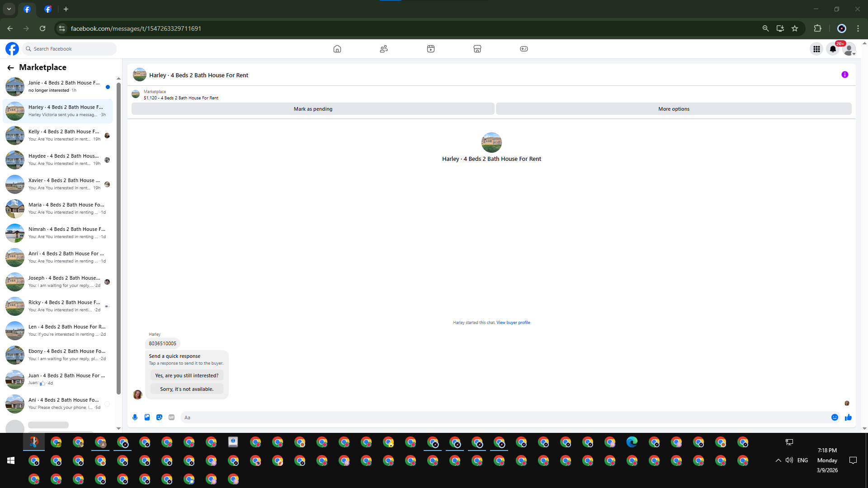The width and height of the screenshot is (868, 488).
Task: Send a thumbs-up like
Action: [848, 417]
